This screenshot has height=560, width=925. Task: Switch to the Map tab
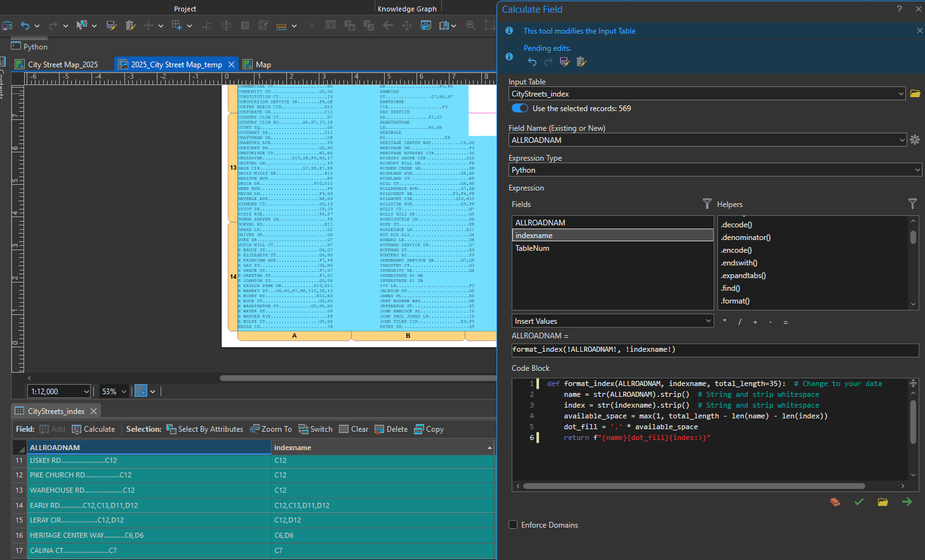262,64
